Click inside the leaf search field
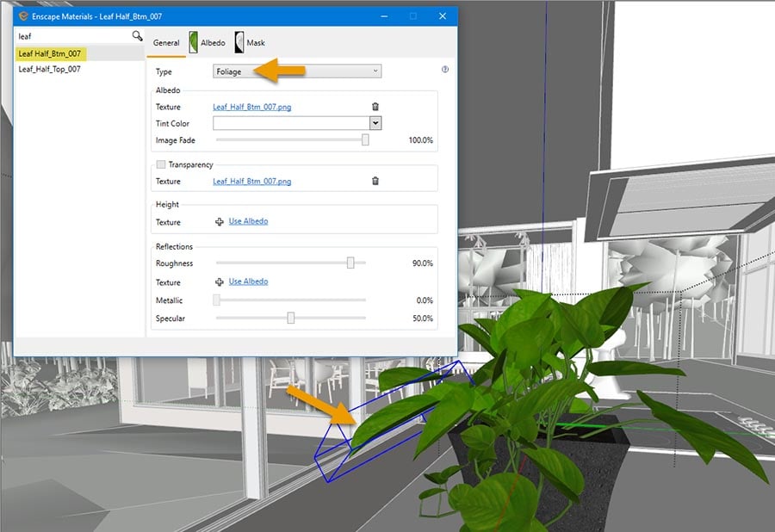Screen dimensions: 775x532 click(60, 37)
